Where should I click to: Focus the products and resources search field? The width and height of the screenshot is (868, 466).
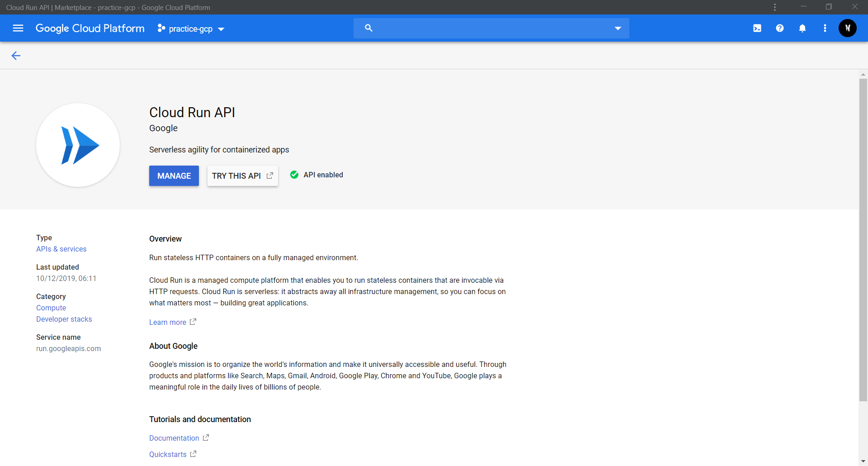[491, 28]
